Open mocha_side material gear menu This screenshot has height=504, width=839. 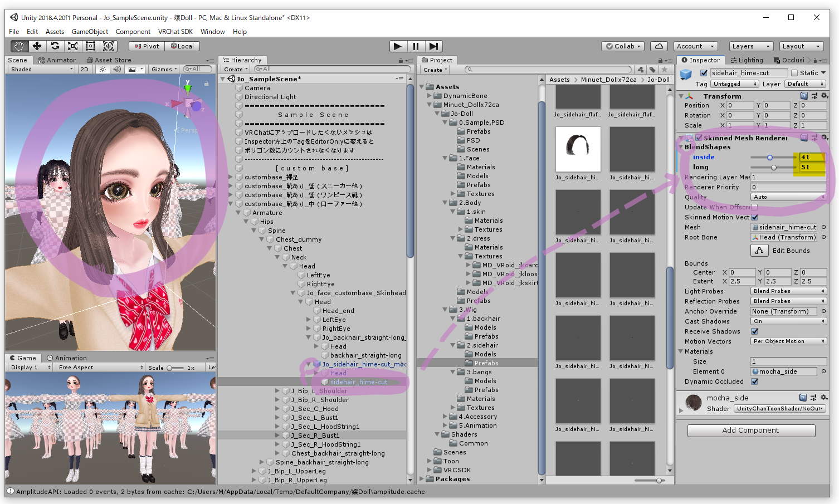pos(825,398)
